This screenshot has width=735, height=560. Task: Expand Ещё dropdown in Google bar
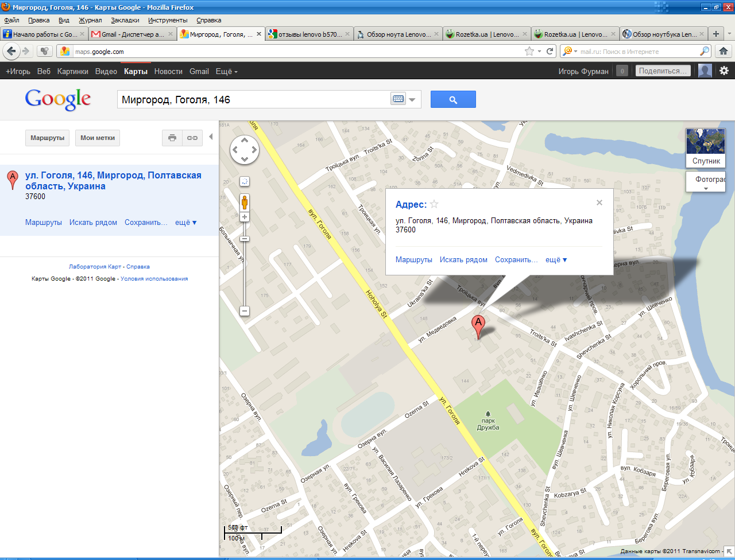click(x=226, y=71)
